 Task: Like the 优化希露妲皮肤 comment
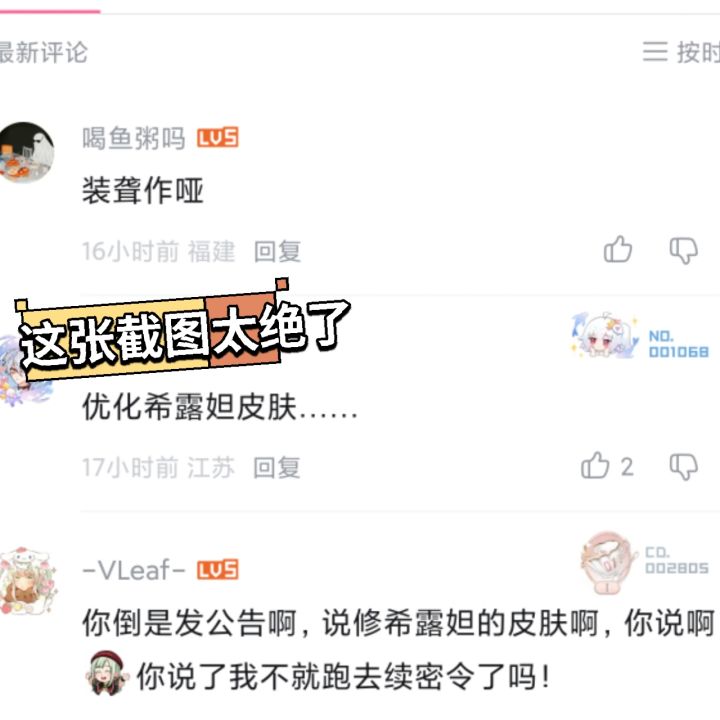point(595,466)
